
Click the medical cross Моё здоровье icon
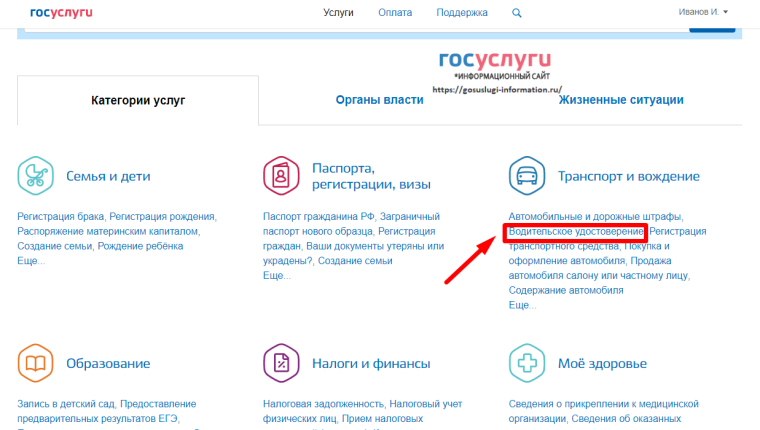[x=527, y=363]
